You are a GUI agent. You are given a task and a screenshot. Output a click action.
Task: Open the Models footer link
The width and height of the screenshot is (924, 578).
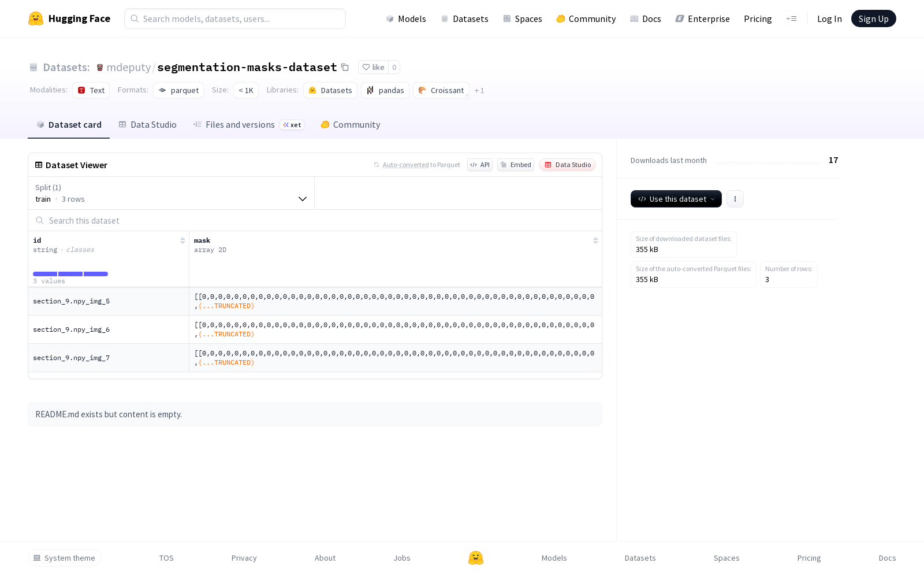tap(554, 558)
